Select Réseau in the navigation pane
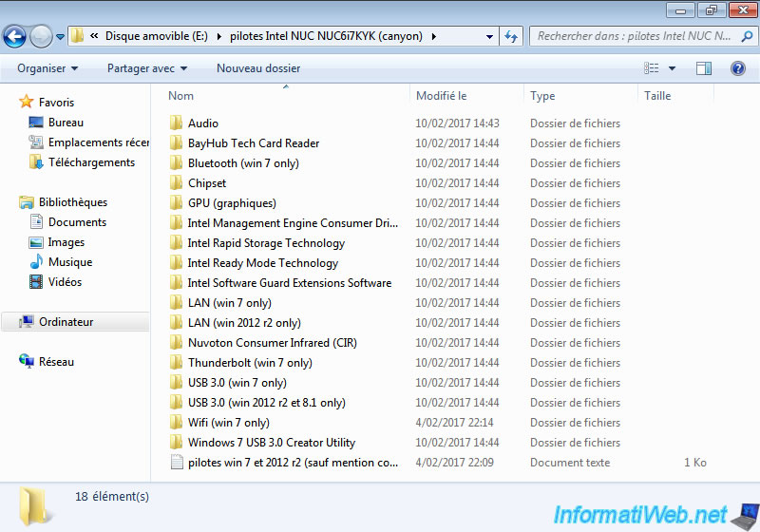This screenshot has height=532, width=760. (x=47, y=361)
